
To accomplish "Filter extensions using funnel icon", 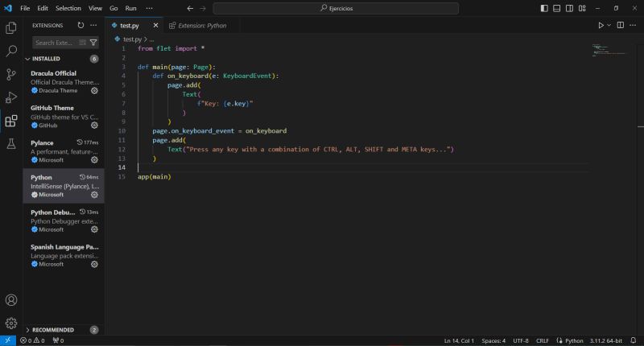I will pos(93,43).
